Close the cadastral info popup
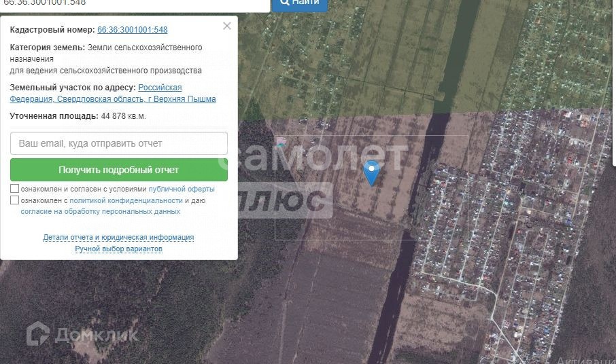 pos(226,26)
